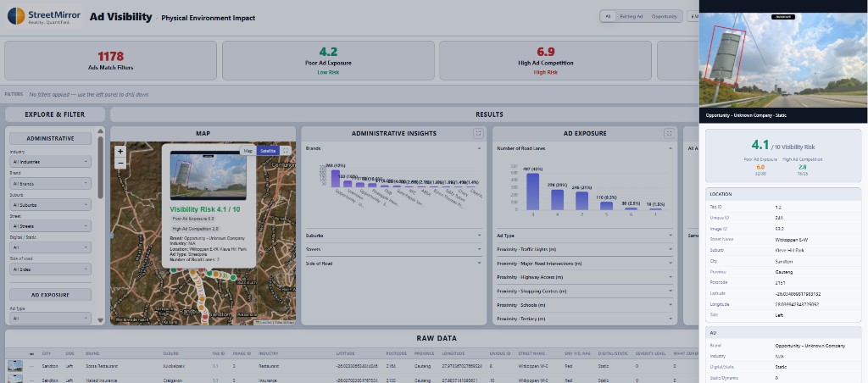The height and width of the screenshot is (383, 868).
Task: Click the Administrative filter group header
Action: click(50, 138)
